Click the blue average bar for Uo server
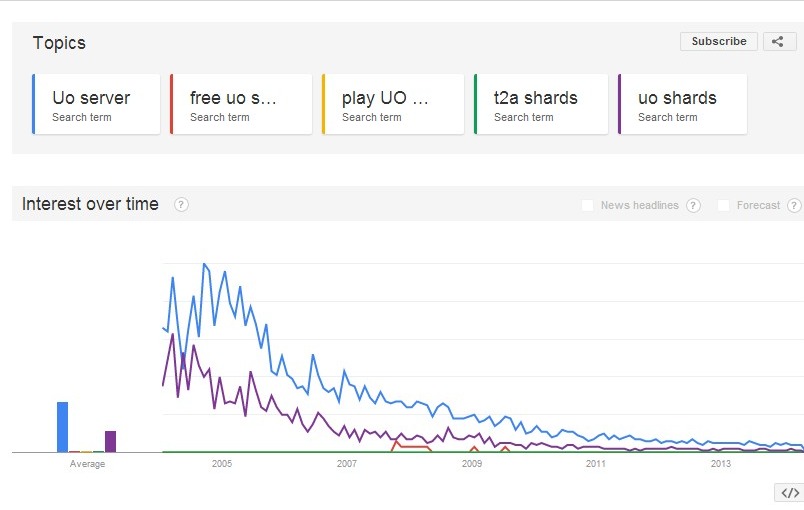This screenshot has width=804, height=510. click(x=62, y=427)
